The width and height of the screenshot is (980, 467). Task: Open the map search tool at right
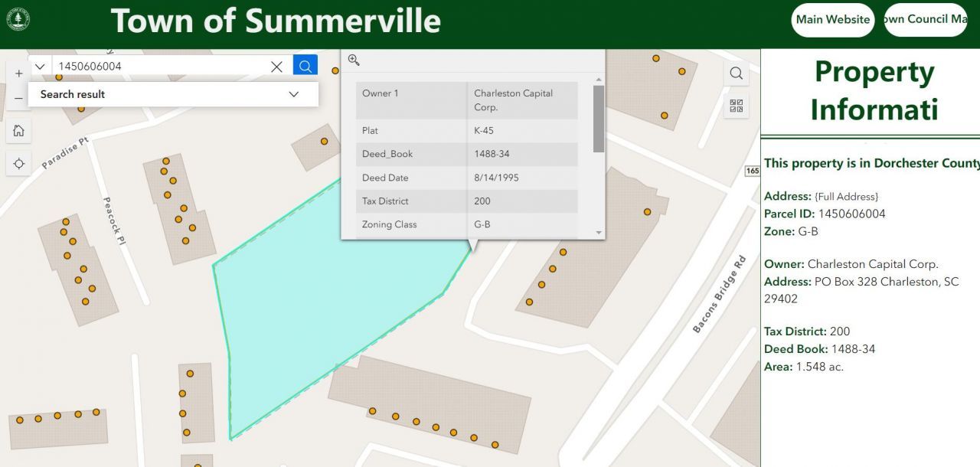point(736,73)
